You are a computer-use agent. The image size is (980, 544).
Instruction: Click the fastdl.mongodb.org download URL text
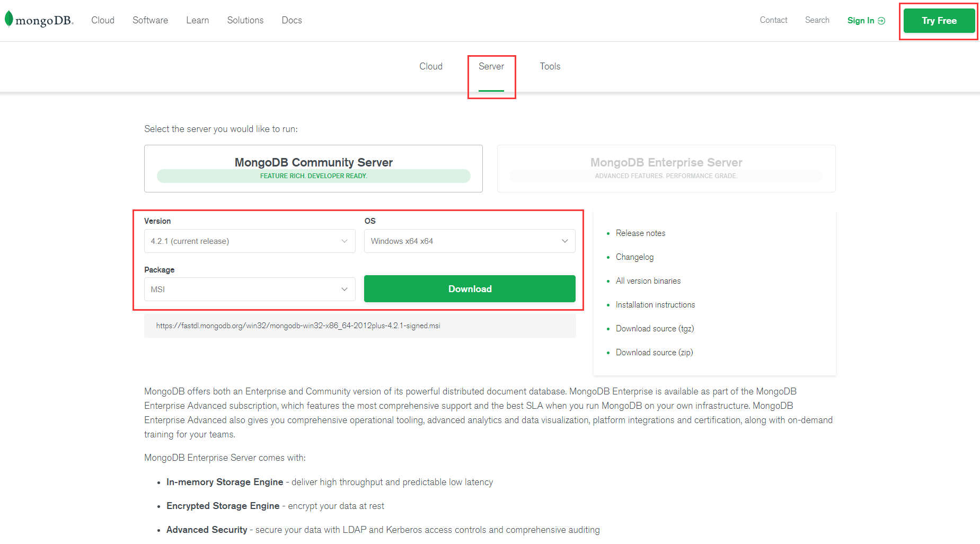coord(298,326)
